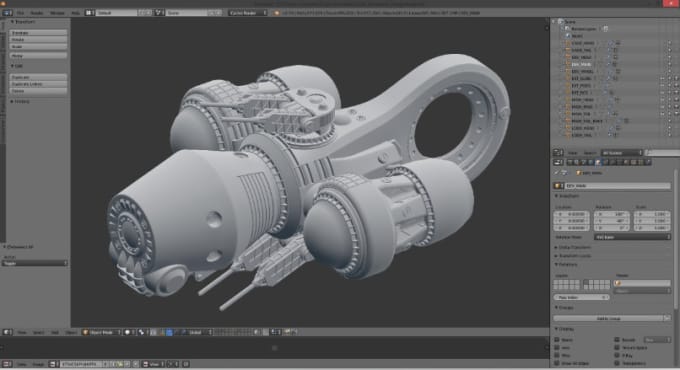680x370 pixels.
Task: Open the Properties editor type selector
Action: (x=558, y=162)
